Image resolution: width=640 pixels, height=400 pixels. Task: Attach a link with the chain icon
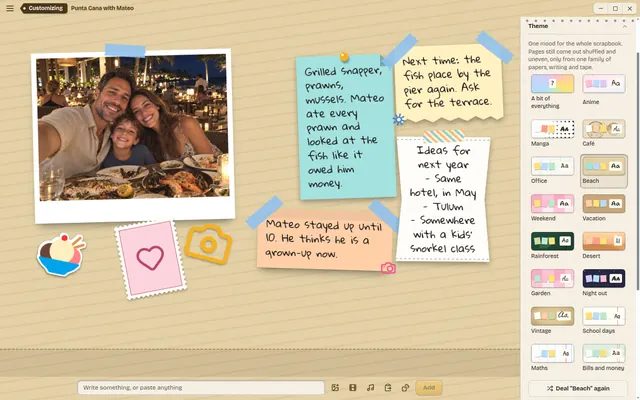pyautogui.click(x=405, y=388)
